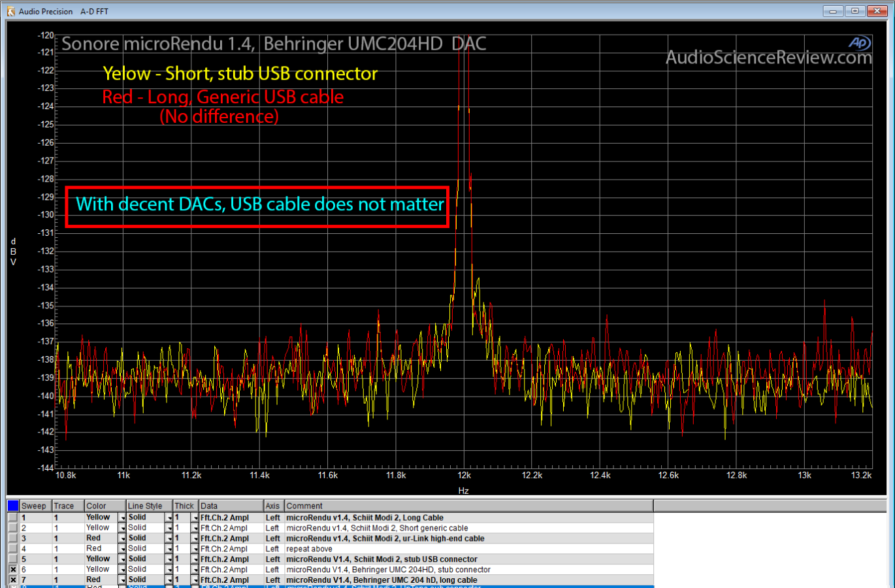Viewport: 895px width, 588px height.
Task: Click the Axis column header
Action: [x=274, y=506]
